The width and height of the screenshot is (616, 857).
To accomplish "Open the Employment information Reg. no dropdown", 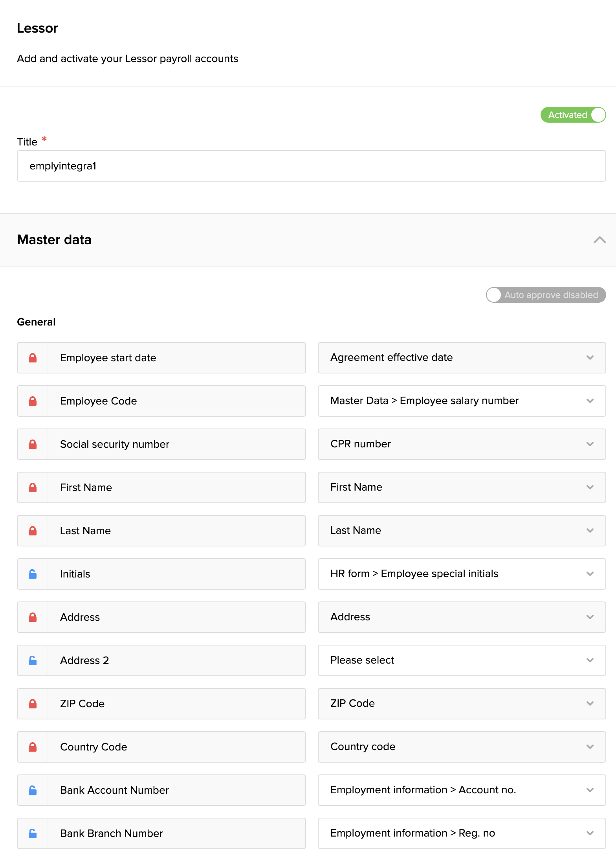I will [462, 833].
